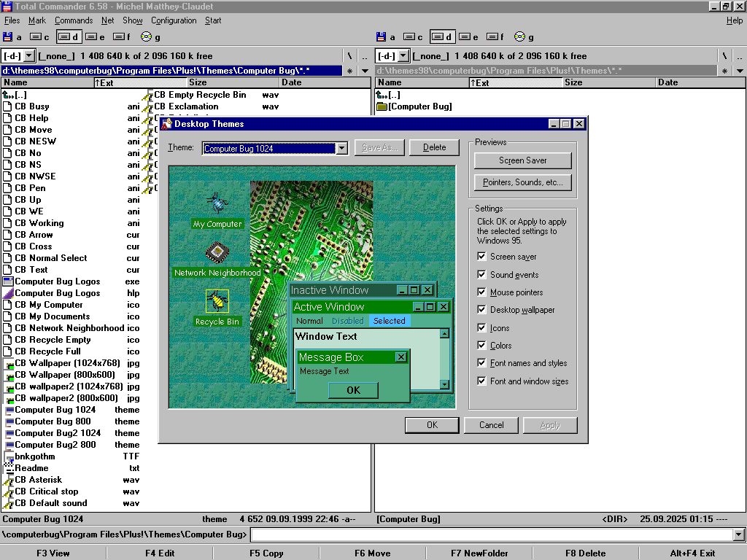
Task: Click the My Computer bug icon in preview
Action: coord(216,203)
